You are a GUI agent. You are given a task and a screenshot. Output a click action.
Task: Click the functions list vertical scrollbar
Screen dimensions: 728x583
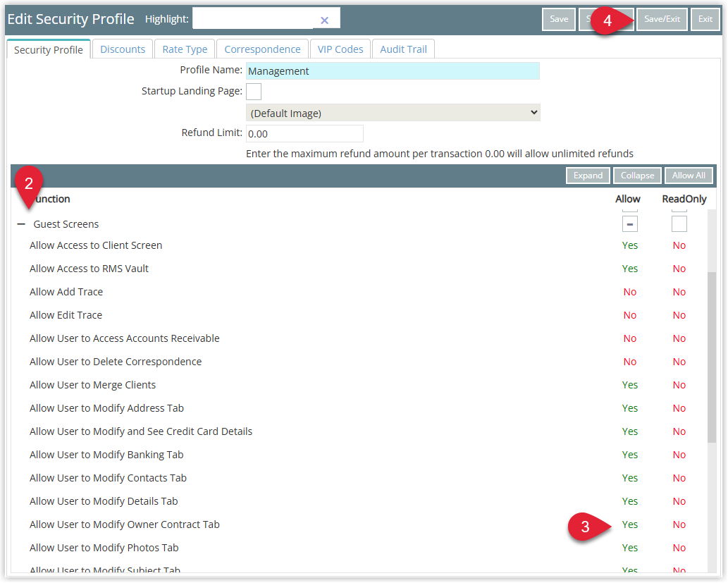(712, 357)
